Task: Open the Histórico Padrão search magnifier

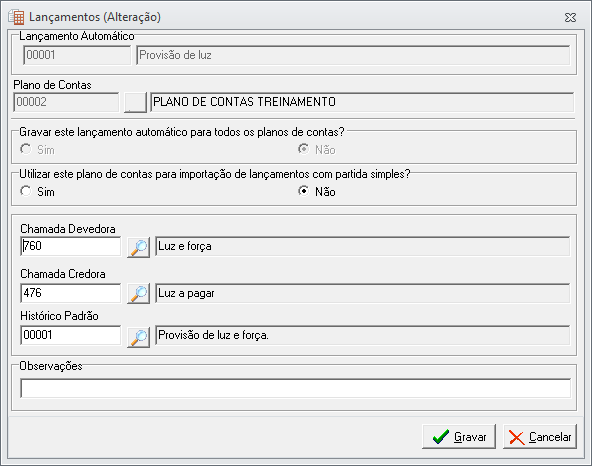Action: pyautogui.click(x=139, y=337)
